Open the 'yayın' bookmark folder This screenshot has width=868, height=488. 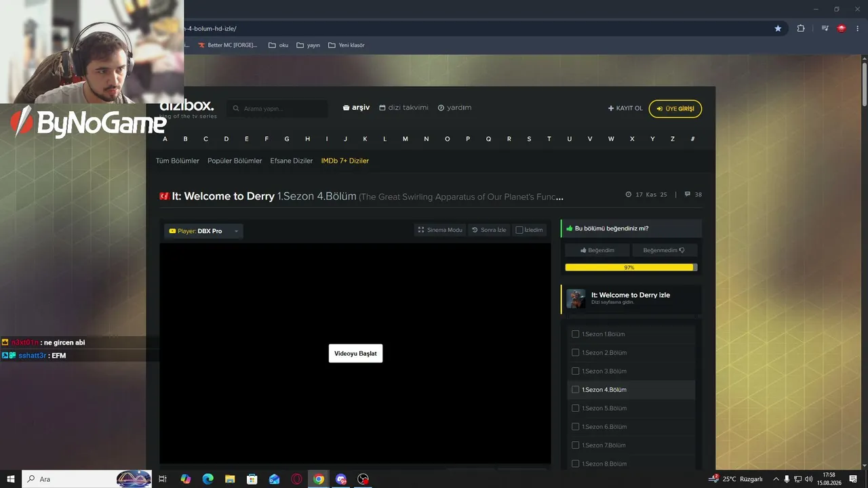[308, 45]
